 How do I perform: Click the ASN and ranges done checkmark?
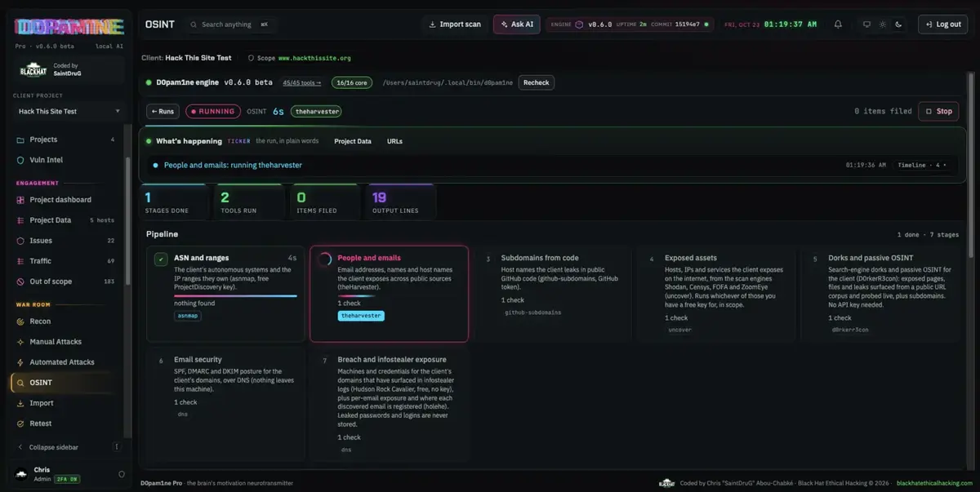162,259
